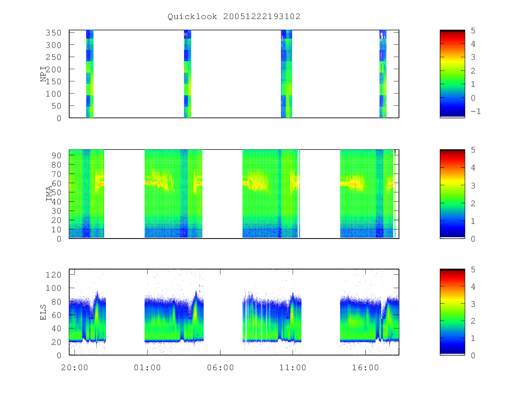Select the IMA panel color bar

(x=452, y=194)
